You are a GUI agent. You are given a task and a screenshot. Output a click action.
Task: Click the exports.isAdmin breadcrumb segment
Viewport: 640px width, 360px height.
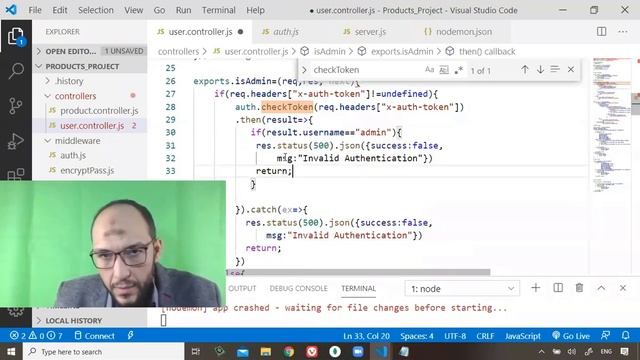(402, 51)
